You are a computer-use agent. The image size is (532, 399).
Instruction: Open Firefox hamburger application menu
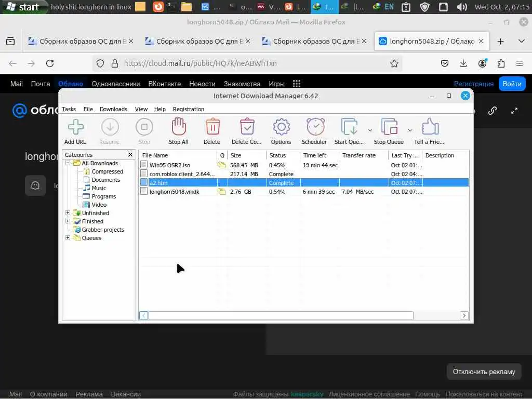pos(520,63)
